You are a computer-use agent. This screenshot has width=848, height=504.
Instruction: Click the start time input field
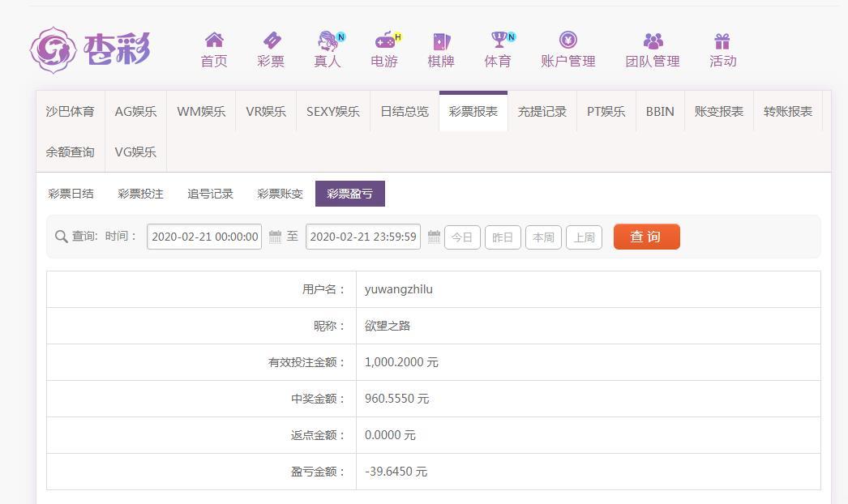tap(204, 237)
